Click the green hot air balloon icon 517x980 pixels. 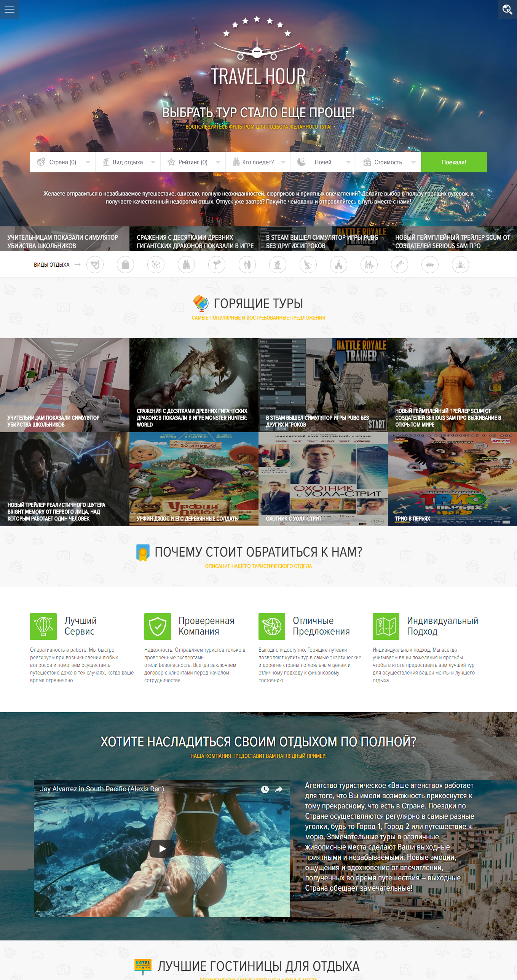tap(43, 626)
